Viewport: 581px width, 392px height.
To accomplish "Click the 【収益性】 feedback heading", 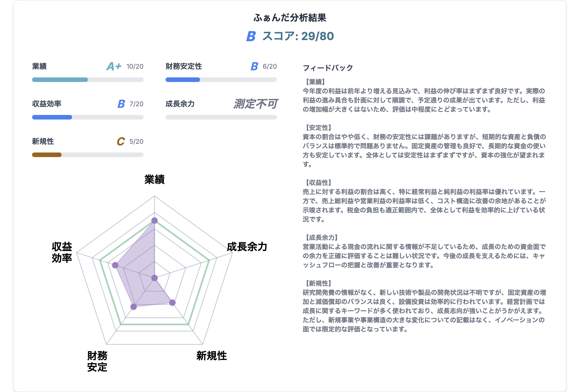I will coord(319,182).
